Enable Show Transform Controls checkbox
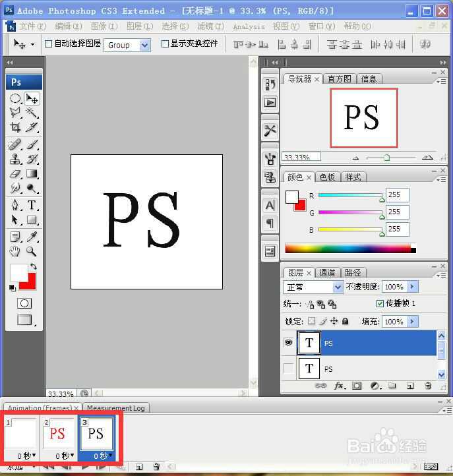Screen dimensions: 453x476 pos(165,44)
